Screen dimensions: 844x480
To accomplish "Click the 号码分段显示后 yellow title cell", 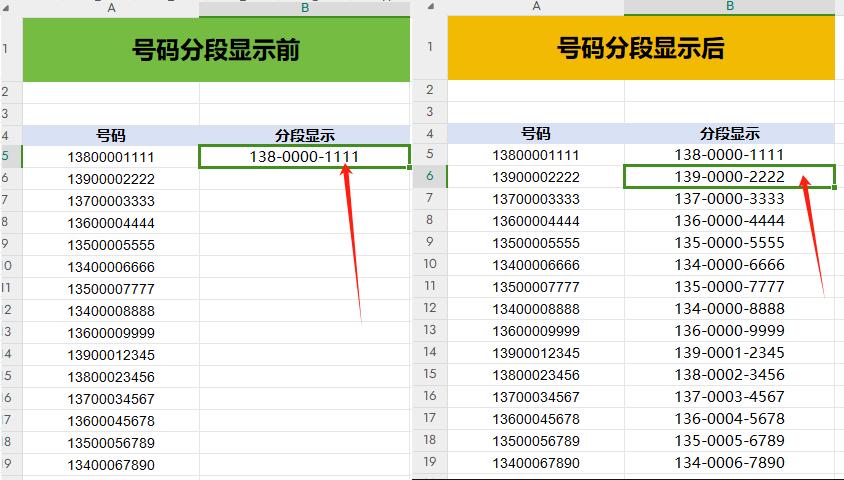I will point(641,47).
